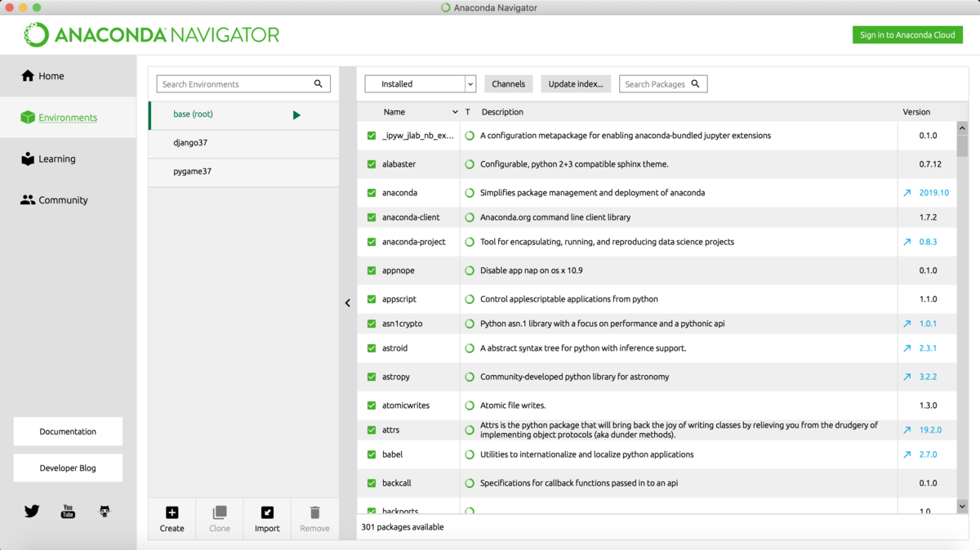Viewport: 980px width, 550px height.
Task: Click the magnifier in Search Packages
Action: point(696,83)
